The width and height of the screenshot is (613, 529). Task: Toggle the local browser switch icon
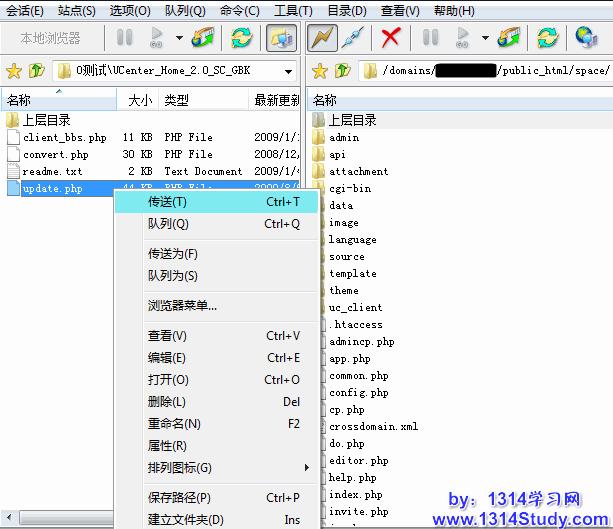coord(281,39)
